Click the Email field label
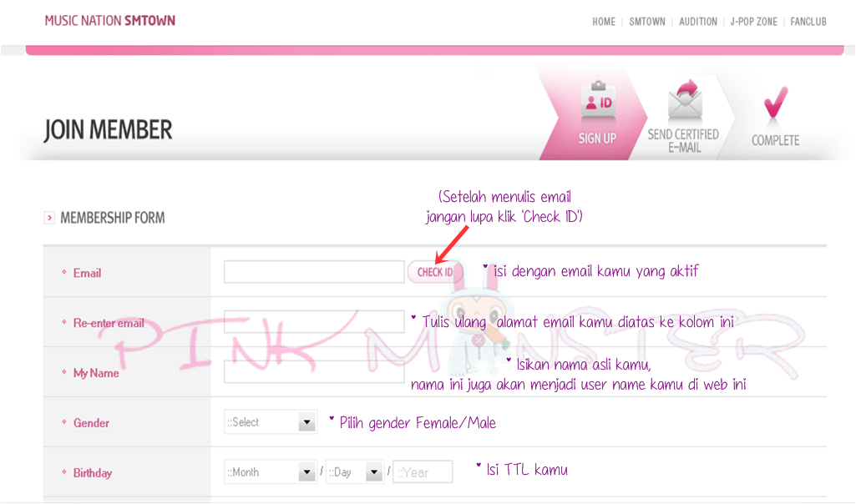Screen dimensions: 856x504 click(x=88, y=273)
